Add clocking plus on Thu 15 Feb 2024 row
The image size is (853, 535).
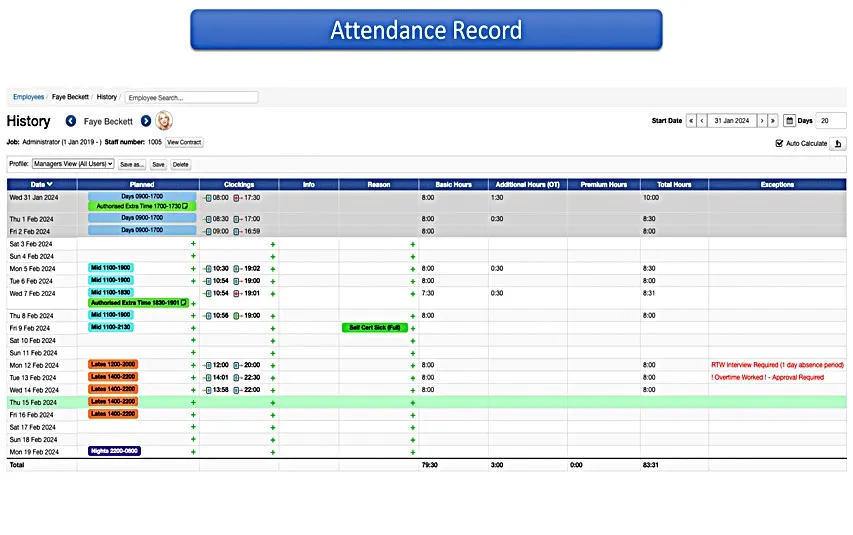(x=273, y=403)
